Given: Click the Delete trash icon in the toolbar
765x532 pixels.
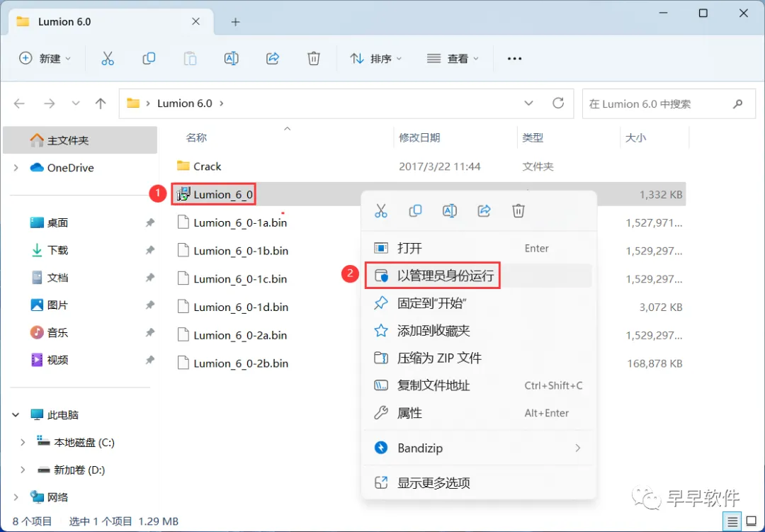Looking at the screenshot, I should [314, 59].
